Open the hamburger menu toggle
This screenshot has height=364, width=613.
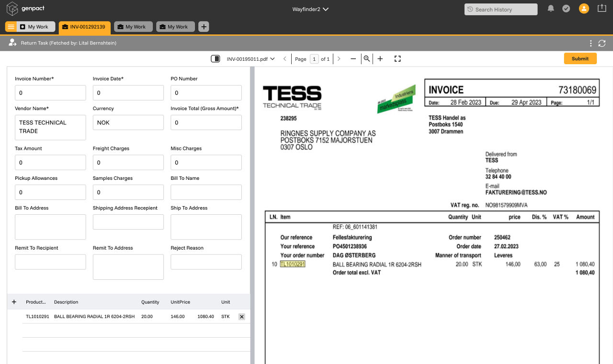(11, 27)
